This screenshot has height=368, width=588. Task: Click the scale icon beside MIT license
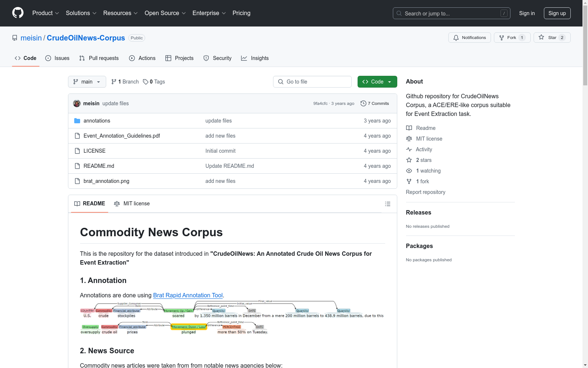coord(409,139)
